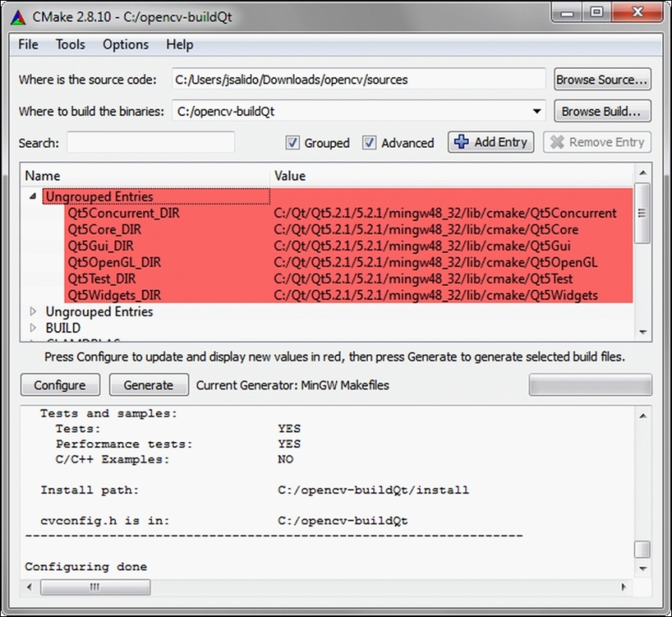Click the entries list scroll down arrow
The height and width of the screenshot is (617, 672).
[x=643, y=332]
